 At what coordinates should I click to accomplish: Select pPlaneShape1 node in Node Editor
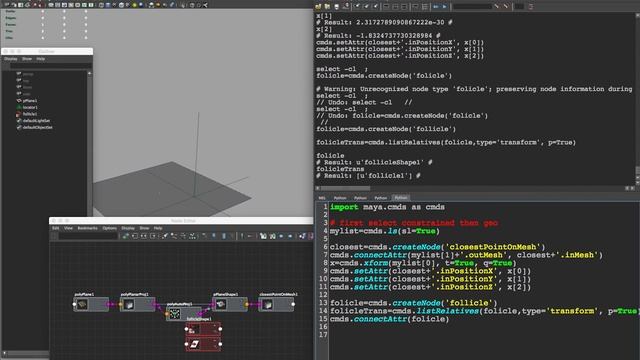coord(230,304)
